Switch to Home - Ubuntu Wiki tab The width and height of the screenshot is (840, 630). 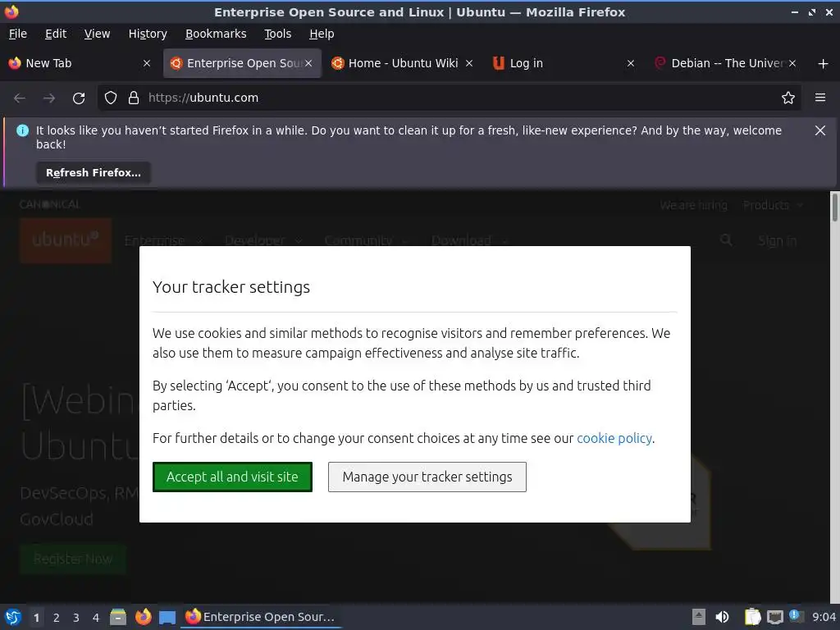click(402, 63)
